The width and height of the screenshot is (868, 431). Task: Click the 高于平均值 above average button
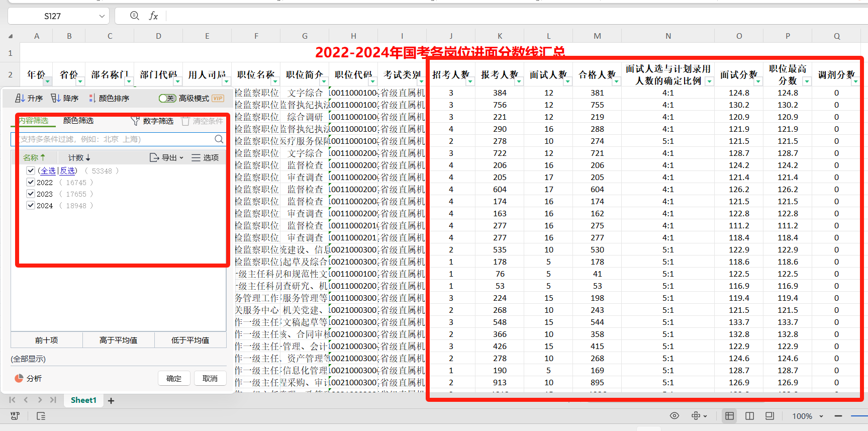coord(119,340)
